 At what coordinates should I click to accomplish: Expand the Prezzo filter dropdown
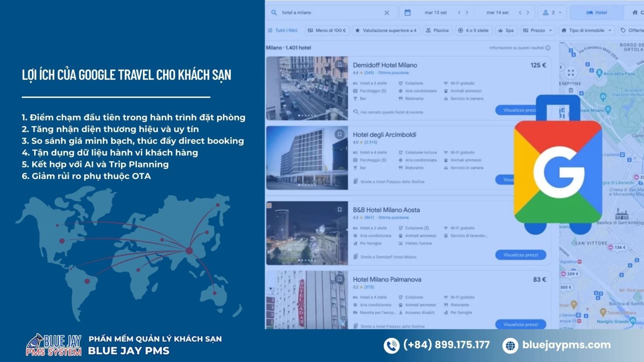point(538,30)
